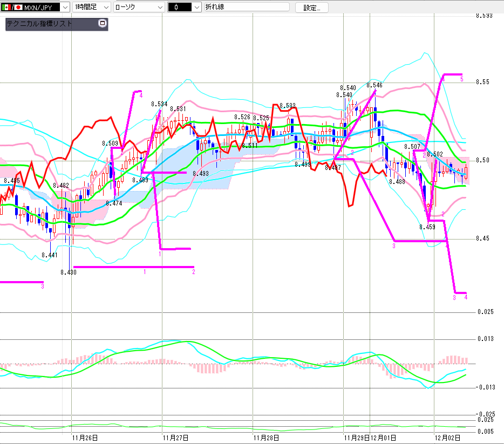Click the 8.534 price label on the chart
Image resolution: width=504 pixels, height=444 pixels.
coord(159,104)
